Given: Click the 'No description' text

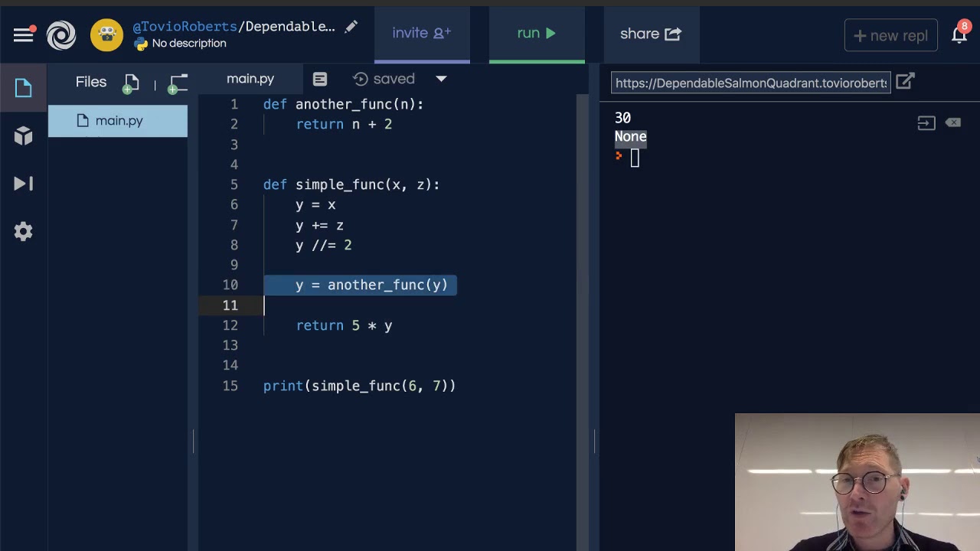Looking at the screenshot, I should 189,44.
